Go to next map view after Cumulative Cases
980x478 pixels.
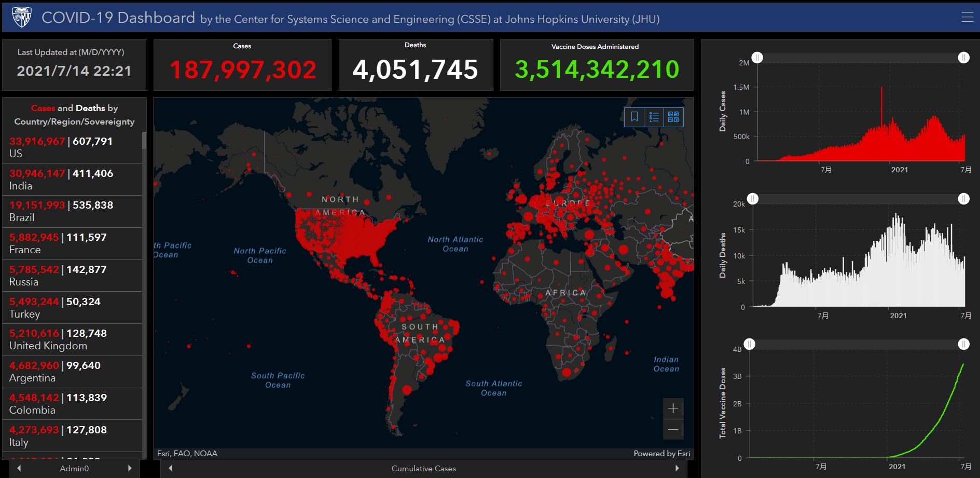[677, 468]
